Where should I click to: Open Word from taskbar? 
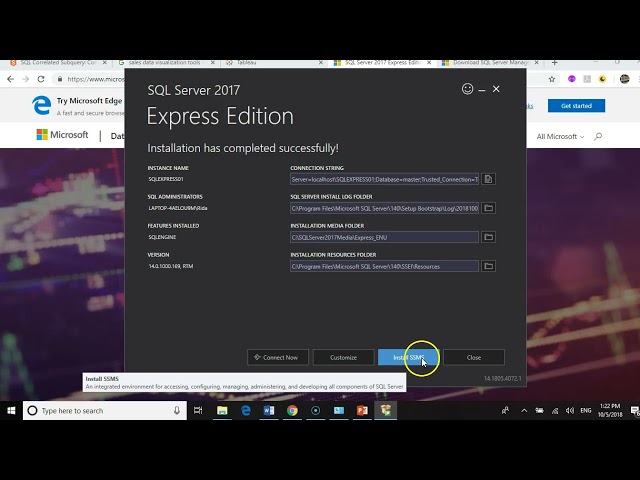click(269, 411)
